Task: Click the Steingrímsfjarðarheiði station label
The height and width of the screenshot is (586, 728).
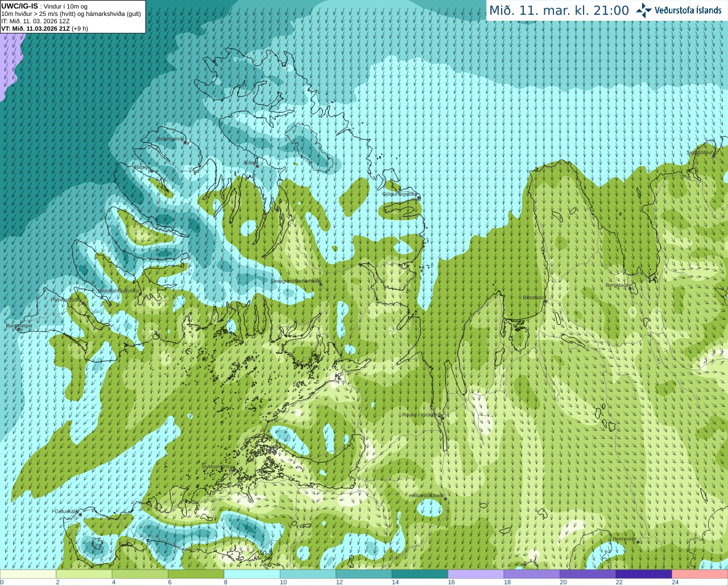Action: (295, 281)
